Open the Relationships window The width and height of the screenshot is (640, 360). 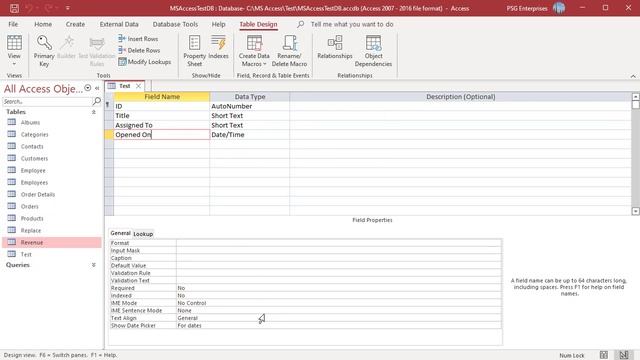[x=335, y=47]
